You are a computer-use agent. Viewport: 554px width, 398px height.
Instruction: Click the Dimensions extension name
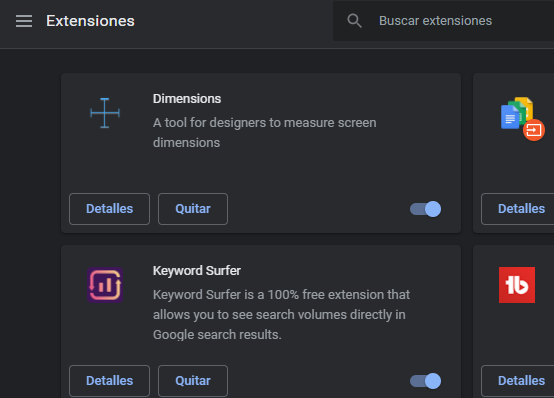click(x=187, y=99)
